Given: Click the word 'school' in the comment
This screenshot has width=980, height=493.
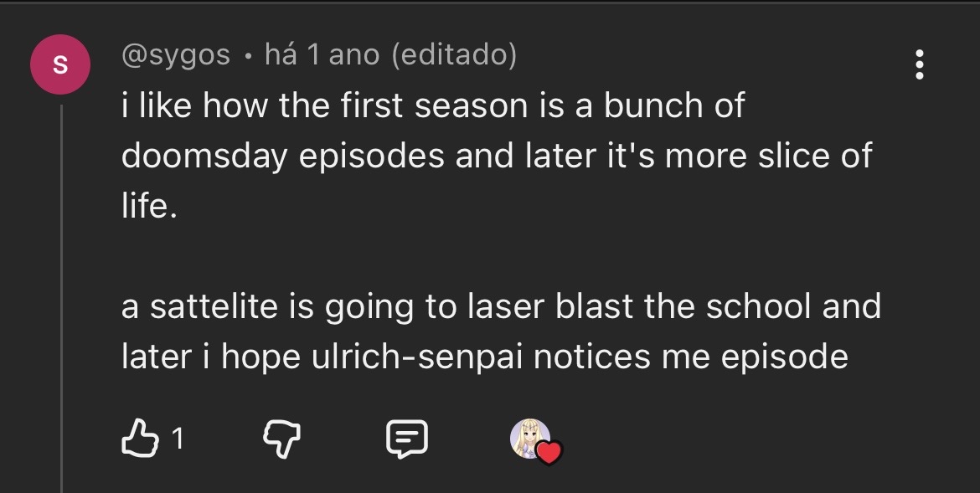Looking at the screenshot, I should point(760,307).
